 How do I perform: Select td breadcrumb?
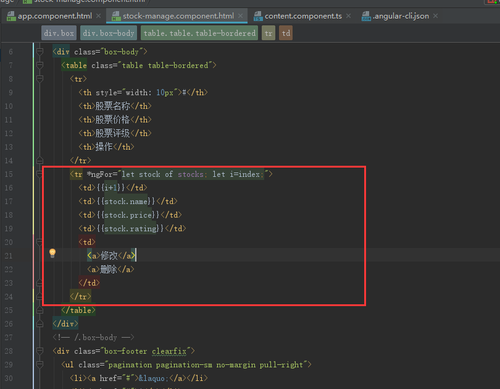pos(286,33)
